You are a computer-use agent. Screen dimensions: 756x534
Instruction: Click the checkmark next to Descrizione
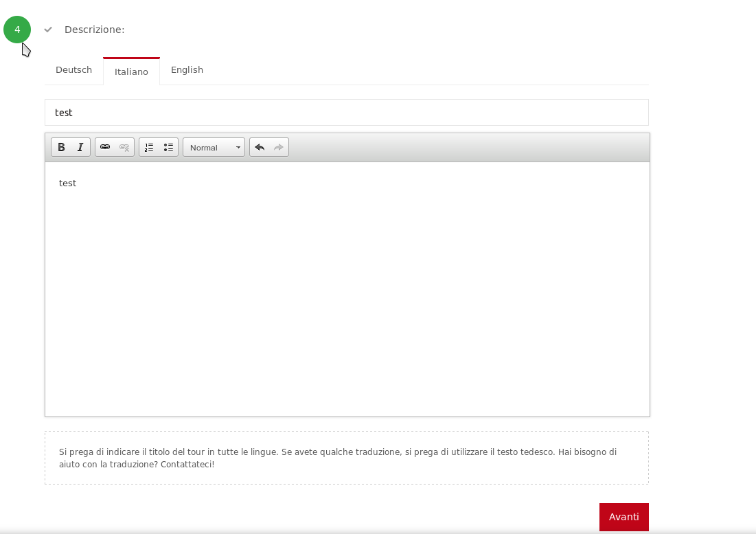click(48, 30)
